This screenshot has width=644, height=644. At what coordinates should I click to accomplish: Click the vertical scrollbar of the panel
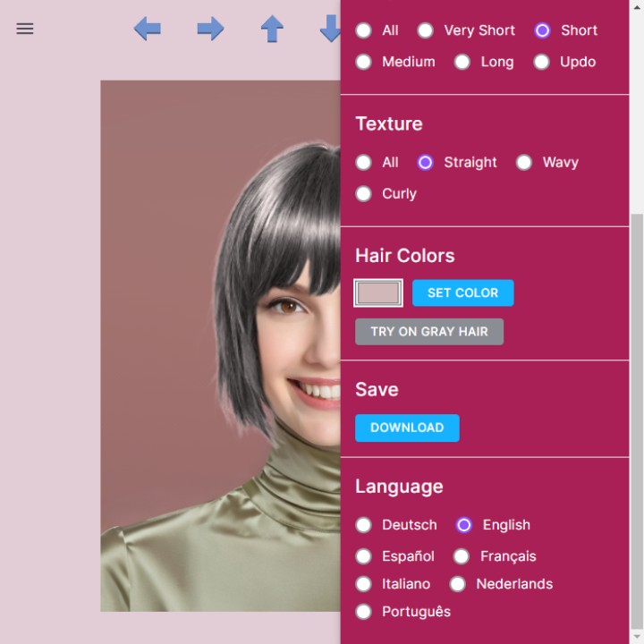(636, 420)
